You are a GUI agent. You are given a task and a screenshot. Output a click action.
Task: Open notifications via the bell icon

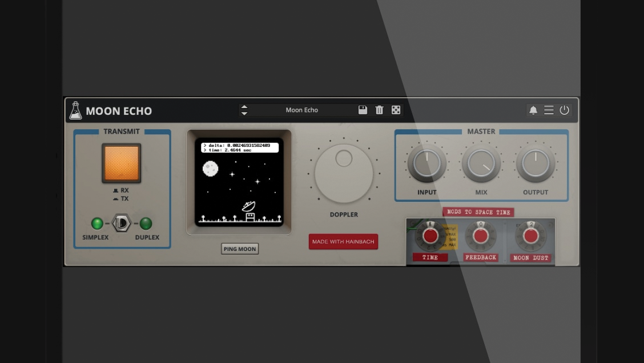coord(533,110)
